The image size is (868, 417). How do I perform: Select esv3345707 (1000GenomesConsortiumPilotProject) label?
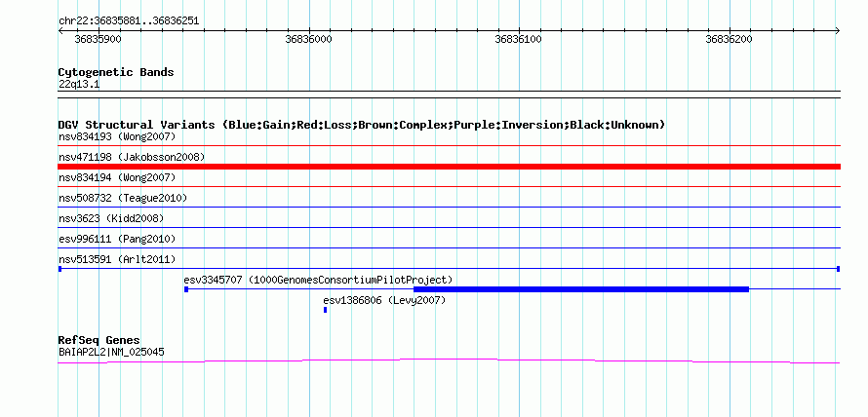click(318, 280)
